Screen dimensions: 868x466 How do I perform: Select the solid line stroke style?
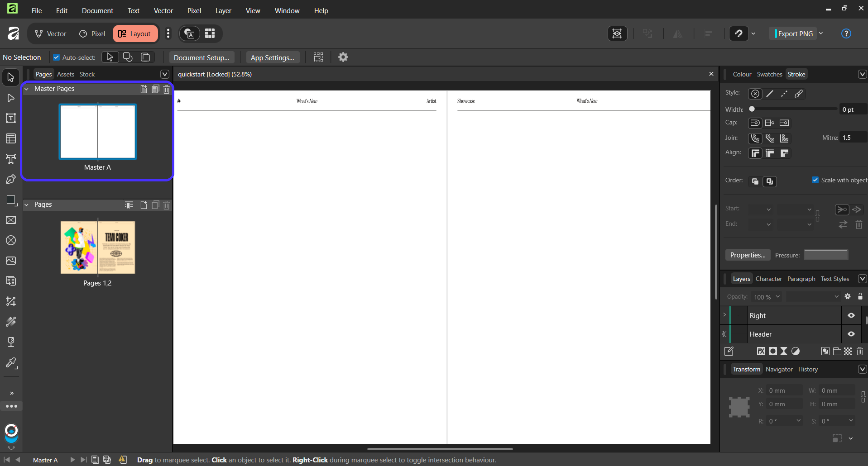(x=770, y=94)
